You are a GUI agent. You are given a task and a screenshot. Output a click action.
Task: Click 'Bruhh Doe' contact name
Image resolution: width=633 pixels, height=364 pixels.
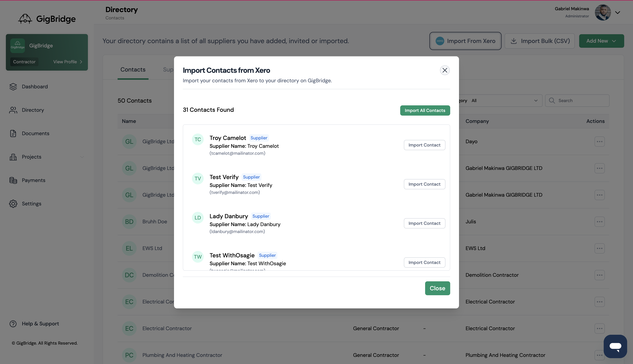[x=155, y=222]
